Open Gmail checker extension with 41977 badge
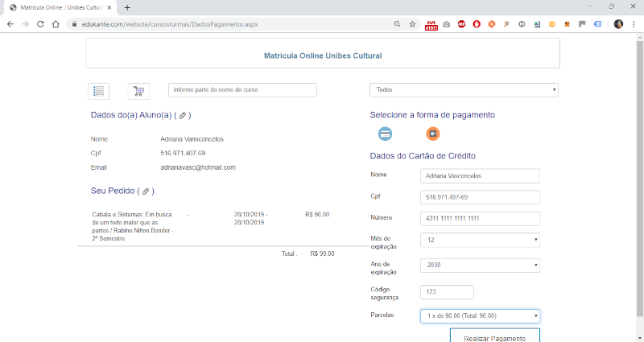 [x=431, y=25]
